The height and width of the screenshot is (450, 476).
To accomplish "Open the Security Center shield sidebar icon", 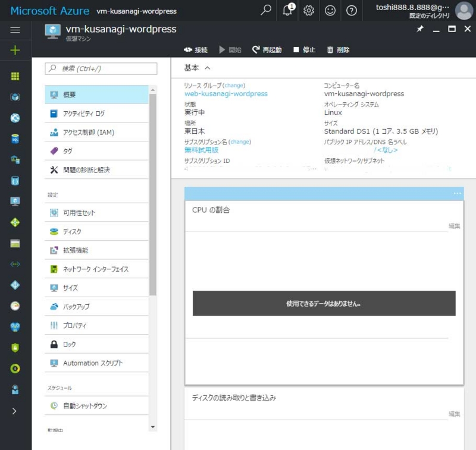I will [x=15, y=348].
